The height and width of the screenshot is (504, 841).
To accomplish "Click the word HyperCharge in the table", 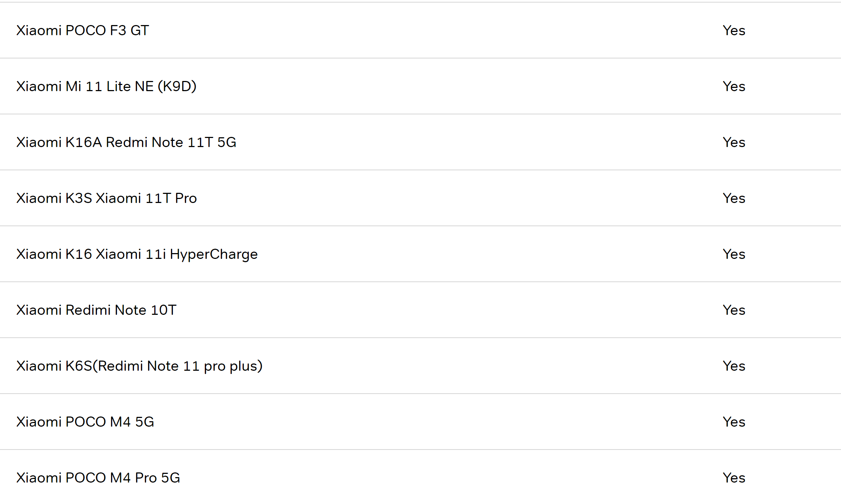I will 214,255.
